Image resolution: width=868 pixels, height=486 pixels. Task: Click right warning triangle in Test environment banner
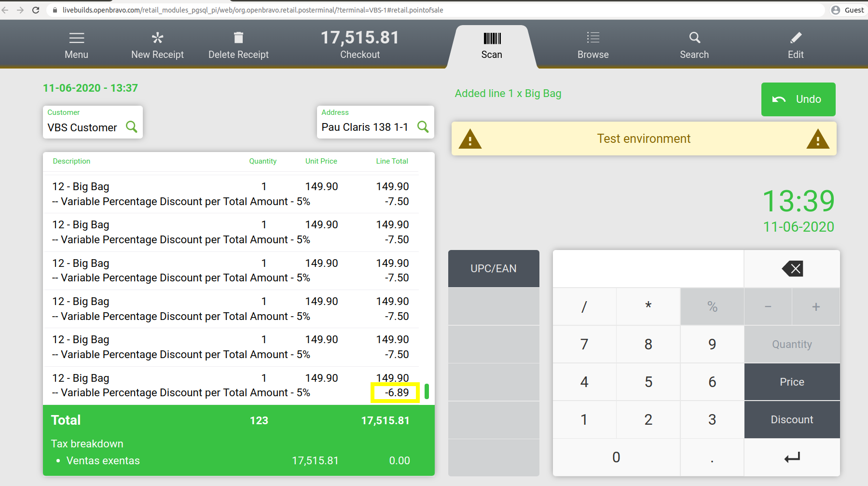pos(818,139)
